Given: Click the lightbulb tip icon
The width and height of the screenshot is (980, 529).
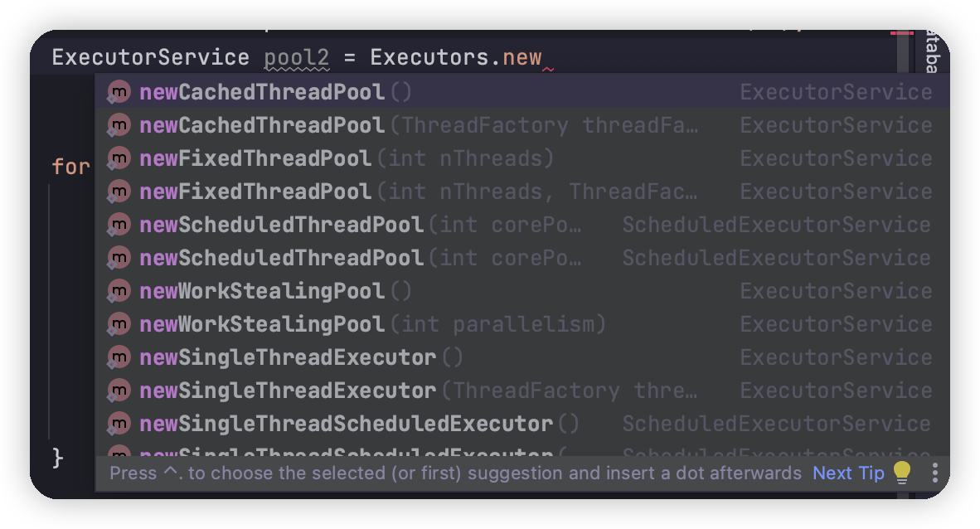Looking at the screenshot, I should (x=902, y=473).
